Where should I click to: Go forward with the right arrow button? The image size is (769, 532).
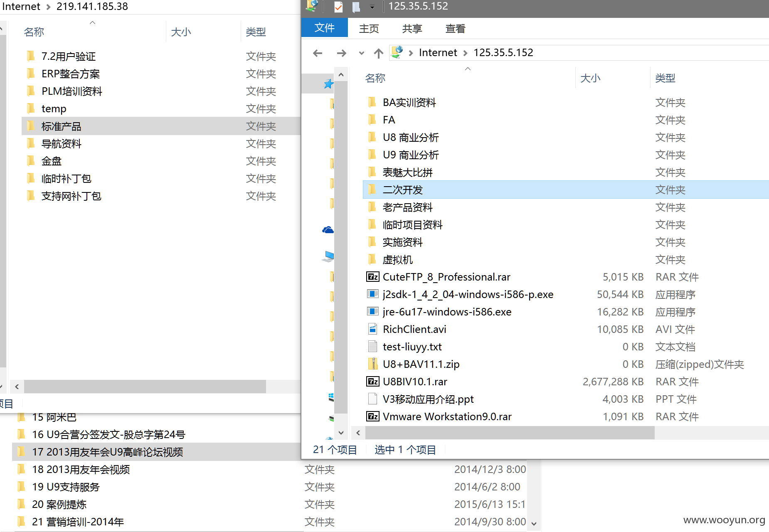341,53
